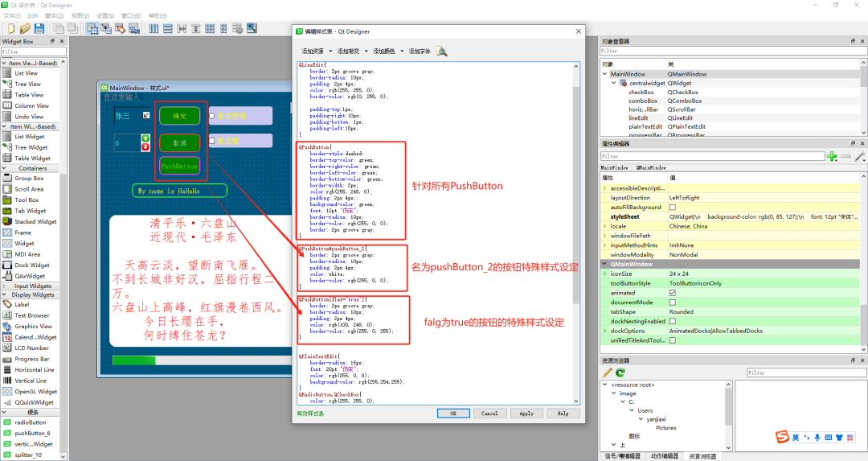Apply the Lay Out Vertically icon
This screenshot has height=461, width=868.
(x=168, y=28)
